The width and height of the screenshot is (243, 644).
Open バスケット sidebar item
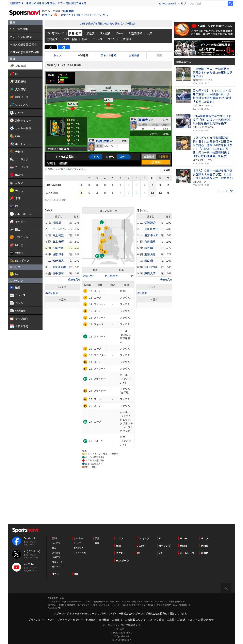point(25,237)
